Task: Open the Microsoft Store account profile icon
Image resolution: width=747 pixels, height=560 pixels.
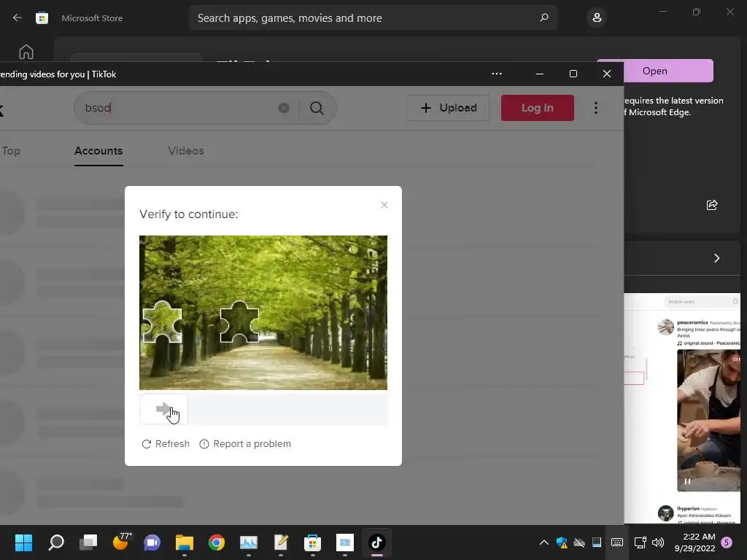Action: tap(597, 18)
